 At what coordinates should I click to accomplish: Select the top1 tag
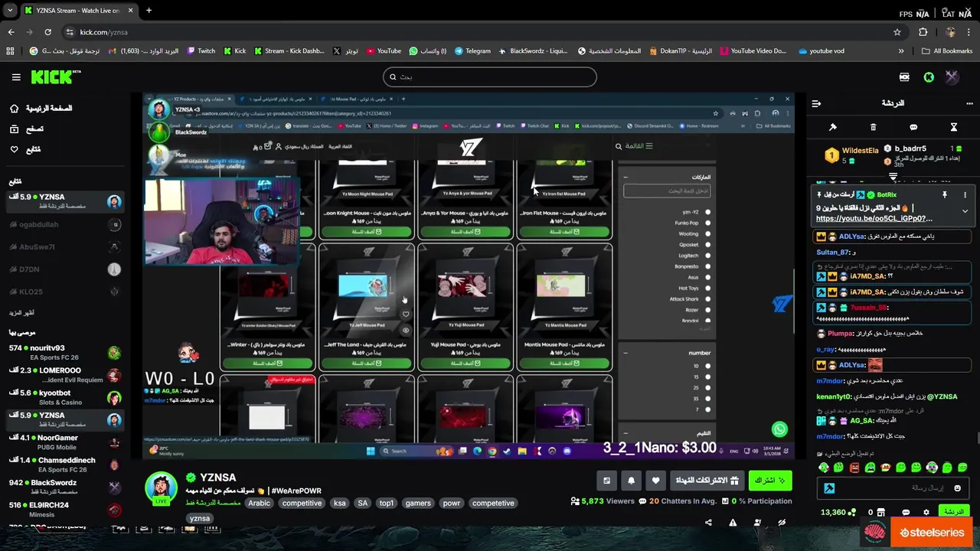386,503
